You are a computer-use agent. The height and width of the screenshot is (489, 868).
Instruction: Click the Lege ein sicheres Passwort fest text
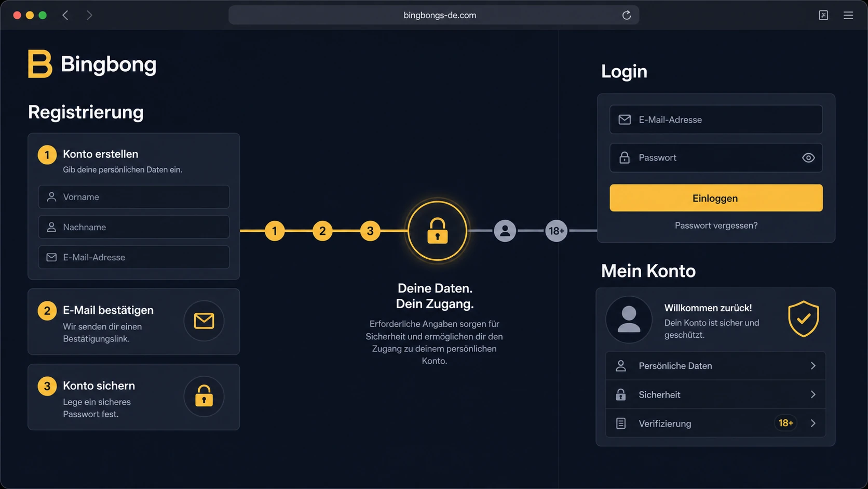pyautogui.click(x=97, y=408)
